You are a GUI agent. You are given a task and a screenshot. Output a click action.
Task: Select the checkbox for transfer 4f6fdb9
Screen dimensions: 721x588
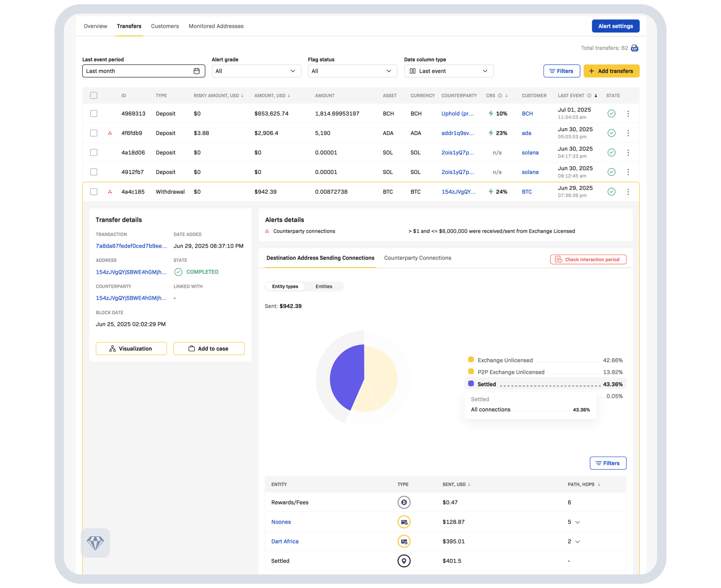click(x=94, y=133)
